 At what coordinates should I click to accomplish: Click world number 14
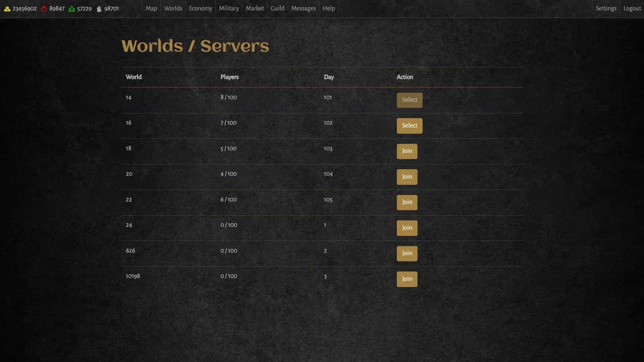point(128,97)
